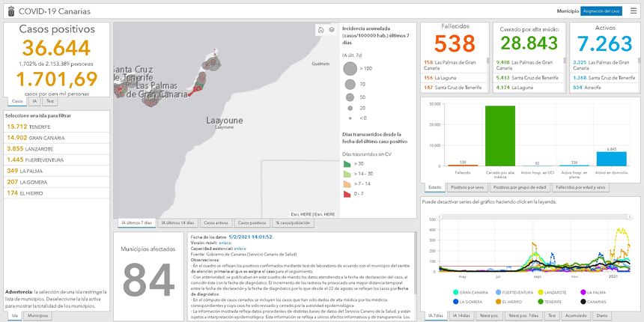Select the Casos activos map tab
The height and width of the screenshot is (322, 644).
[216, 223]
